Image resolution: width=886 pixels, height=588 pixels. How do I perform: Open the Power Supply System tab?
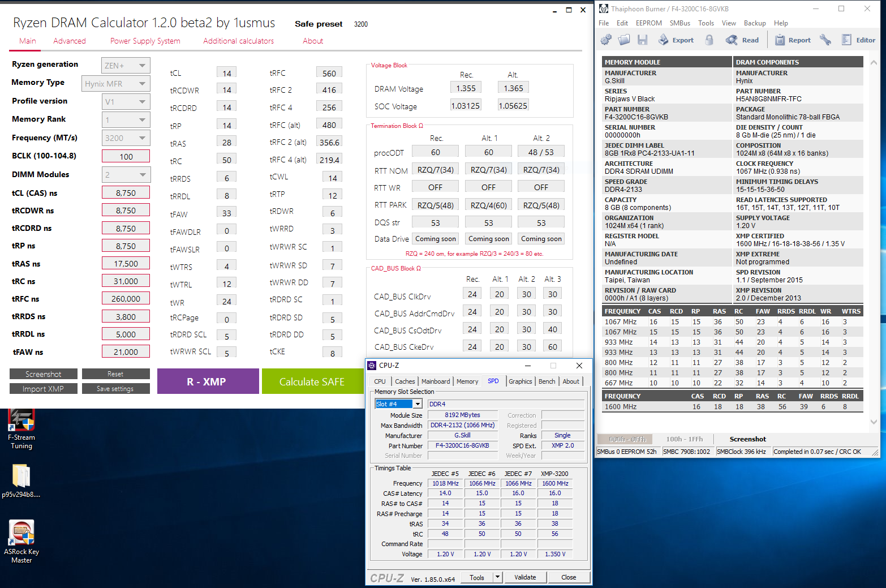[x=145, y=41]
